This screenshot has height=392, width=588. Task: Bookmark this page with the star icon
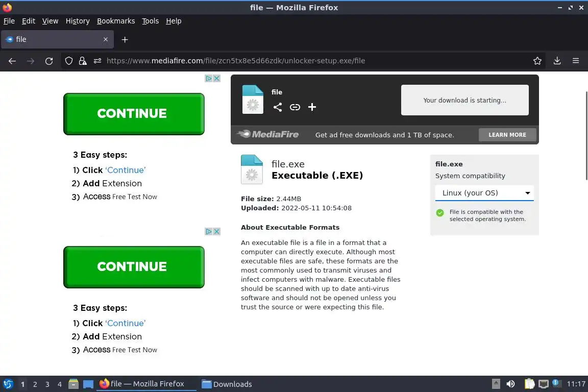(537, 61)
